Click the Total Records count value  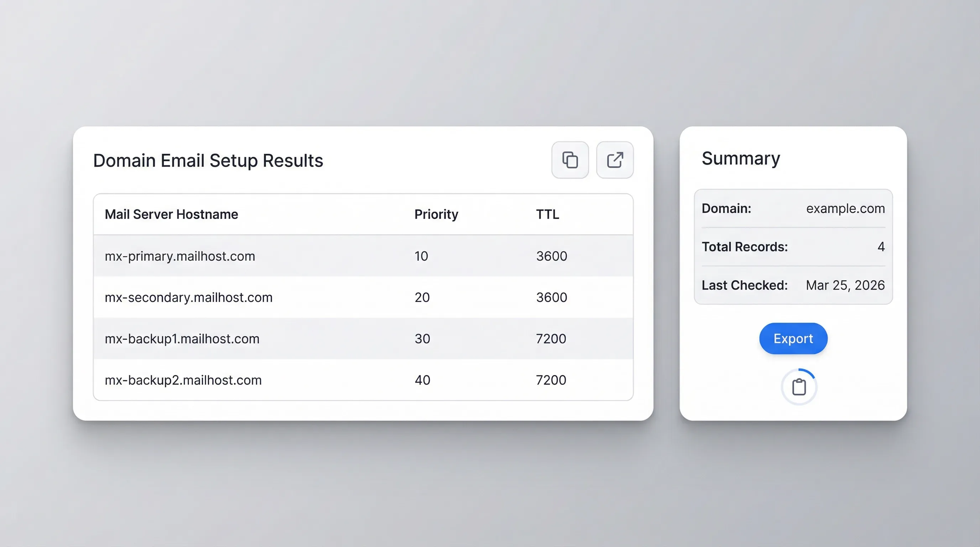coord(881,246)
